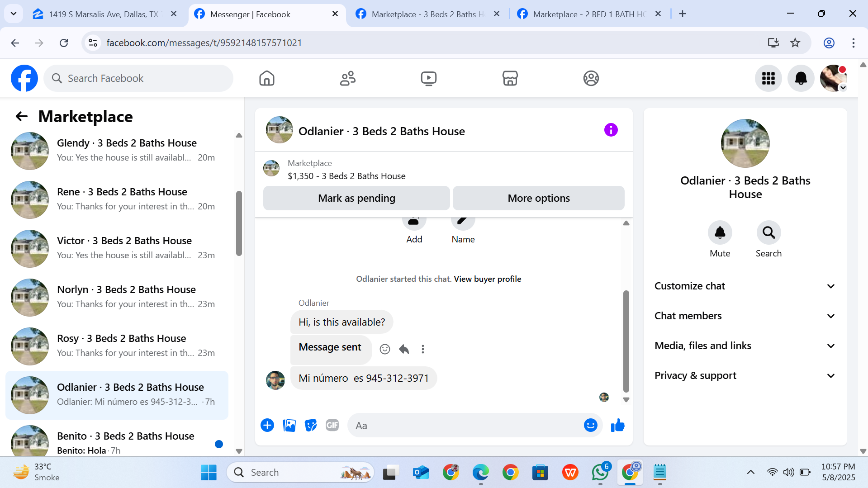Switch to the Marketplace 3 Beds 2 Baths tab
Screen dimensions: 868x488
pos(428,14)
